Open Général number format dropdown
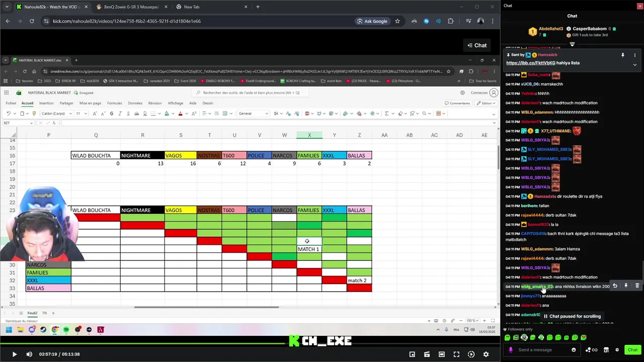Screen dimensions: 644x362 (267, 114)
